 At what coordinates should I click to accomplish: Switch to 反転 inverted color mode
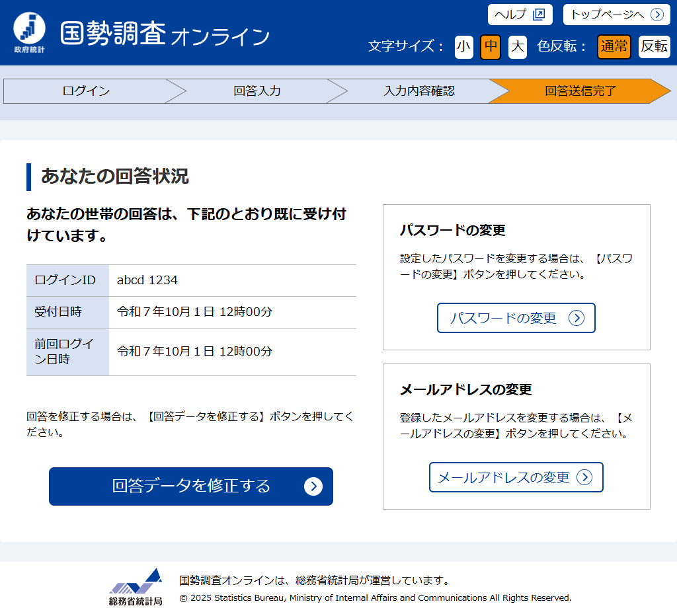654,46
